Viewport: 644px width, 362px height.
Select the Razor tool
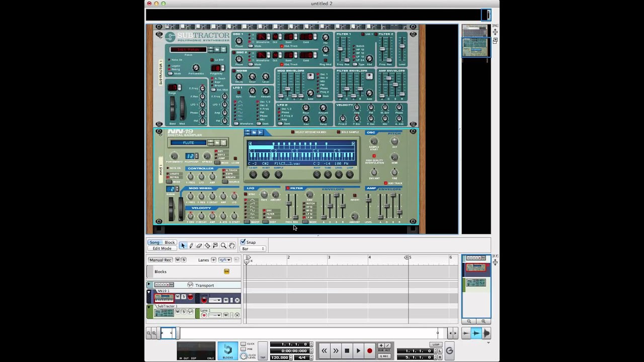tap(207, 245)
